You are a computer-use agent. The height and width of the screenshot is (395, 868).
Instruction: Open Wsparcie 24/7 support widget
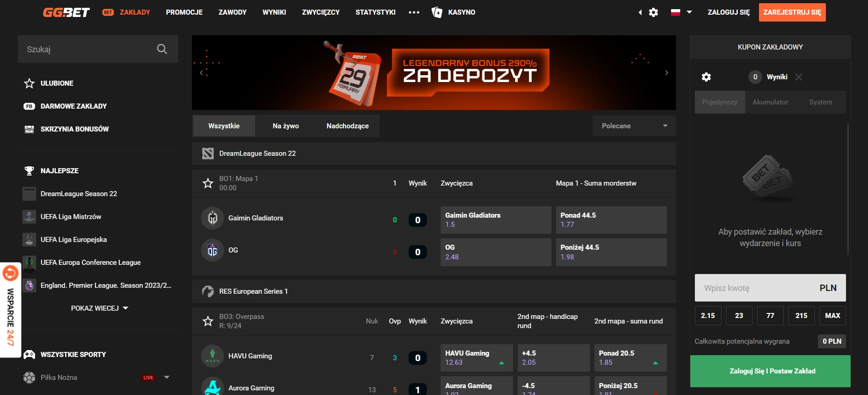pyautogui.click(x=11, y=310)
